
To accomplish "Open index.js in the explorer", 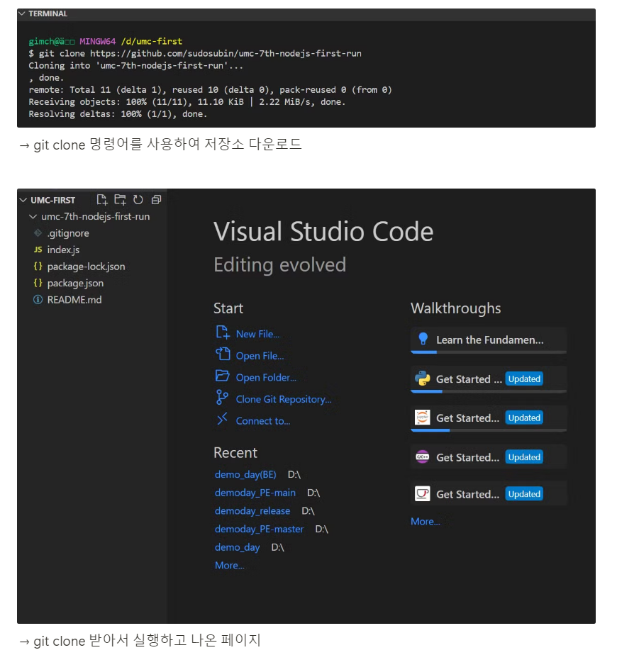I will pos(63,250).
